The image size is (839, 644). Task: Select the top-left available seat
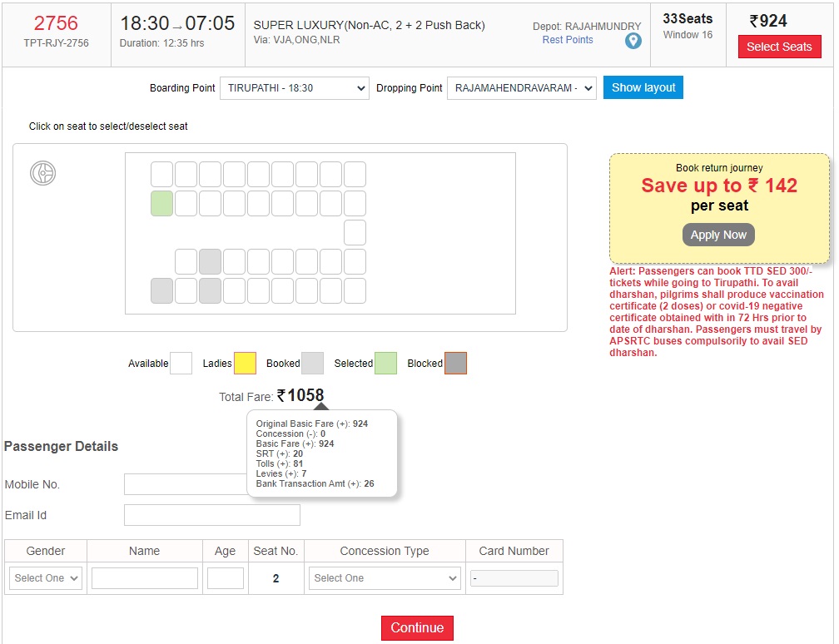point(161,175)
